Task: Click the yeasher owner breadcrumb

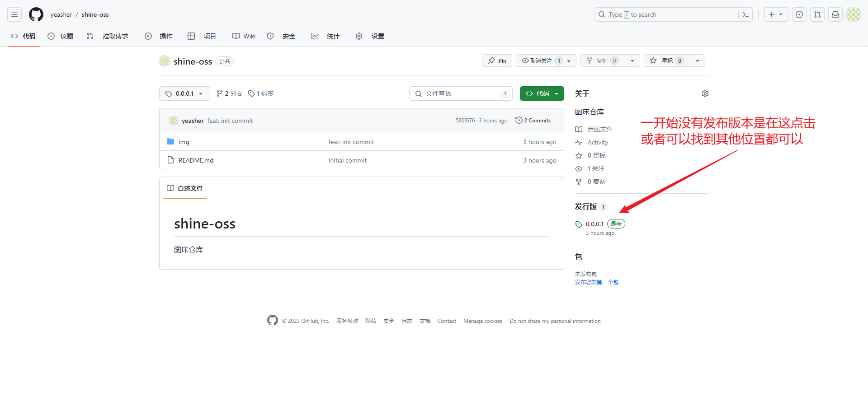Action: (x=61, y=14)
